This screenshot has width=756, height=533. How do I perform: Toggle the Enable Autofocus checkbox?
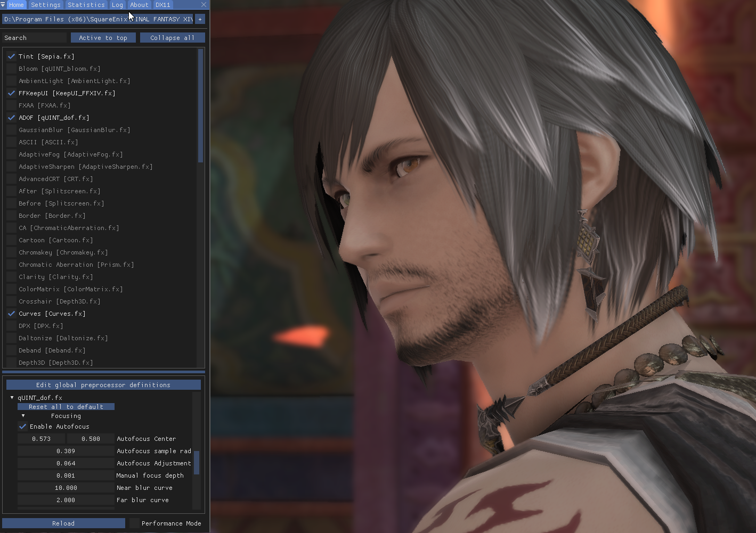click(x=22, y=427)
